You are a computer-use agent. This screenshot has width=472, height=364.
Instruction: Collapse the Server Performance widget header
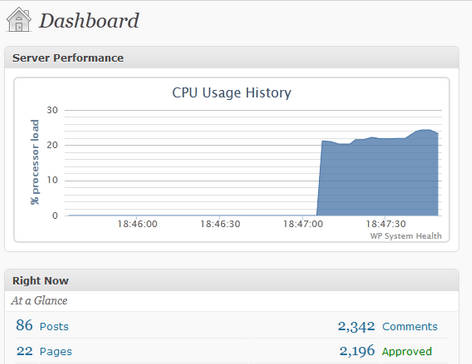pyautogui.click(x=232, y=58)
